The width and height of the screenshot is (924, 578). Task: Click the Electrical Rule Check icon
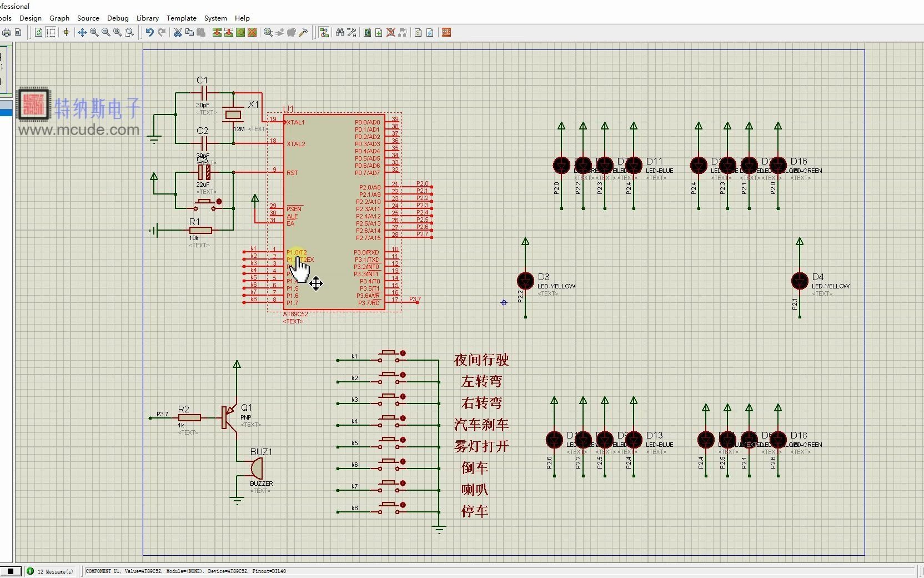(x=430, y=32)
